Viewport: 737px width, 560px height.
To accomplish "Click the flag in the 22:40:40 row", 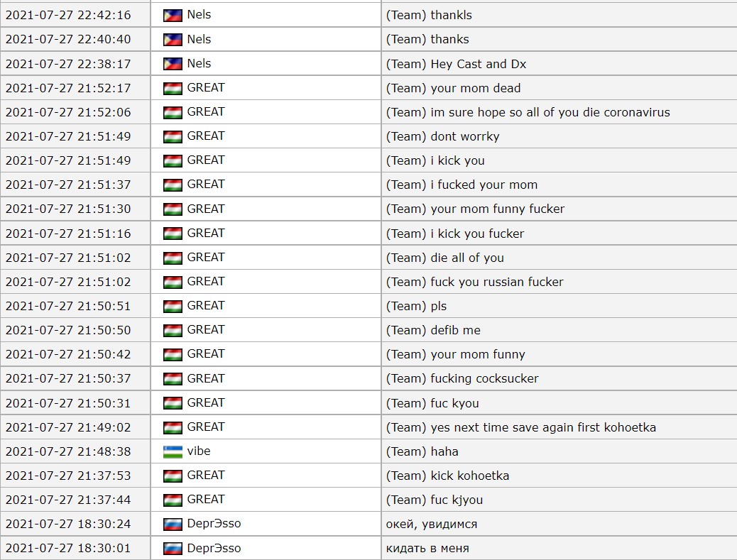I will 173,40.
